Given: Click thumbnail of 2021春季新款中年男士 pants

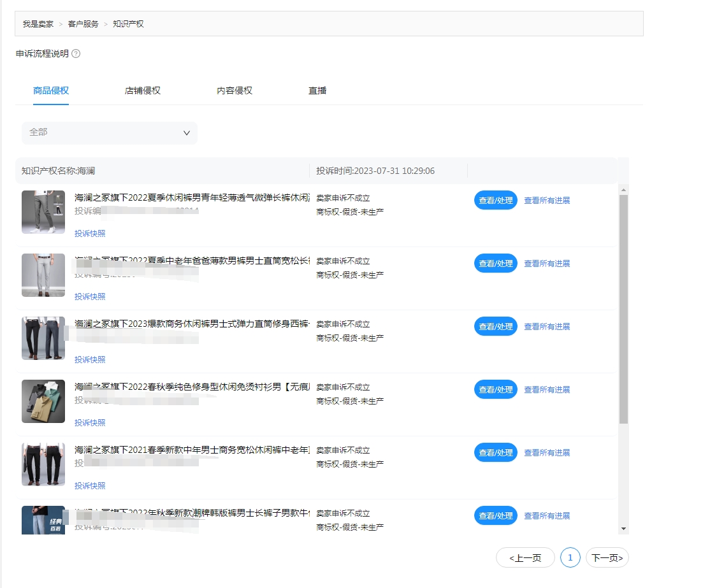Looking at the screenshot, I should pos(43,464).
